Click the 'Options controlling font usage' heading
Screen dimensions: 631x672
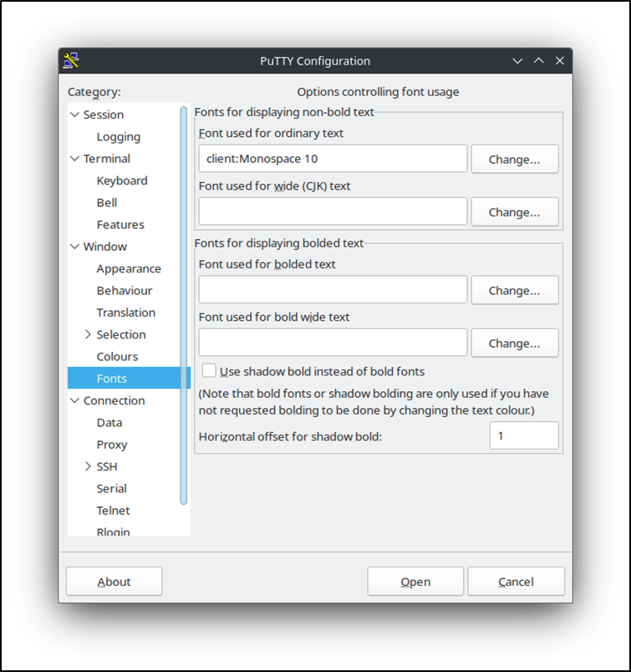378,92
